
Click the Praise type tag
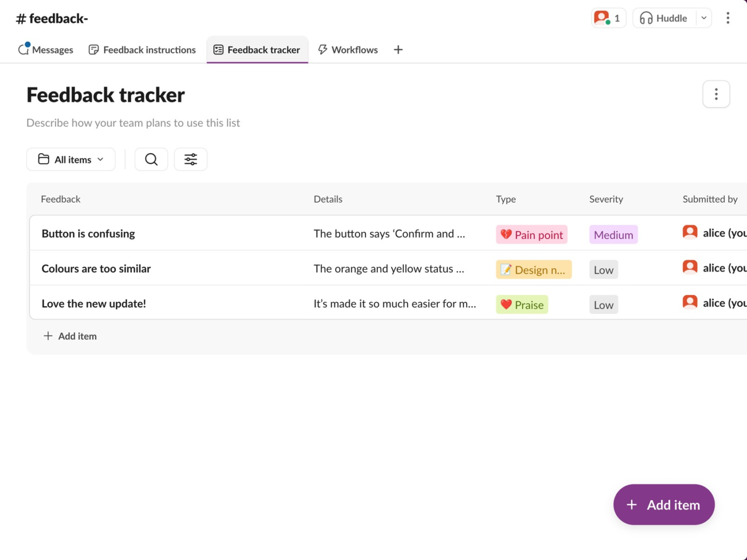pos(522,305)
